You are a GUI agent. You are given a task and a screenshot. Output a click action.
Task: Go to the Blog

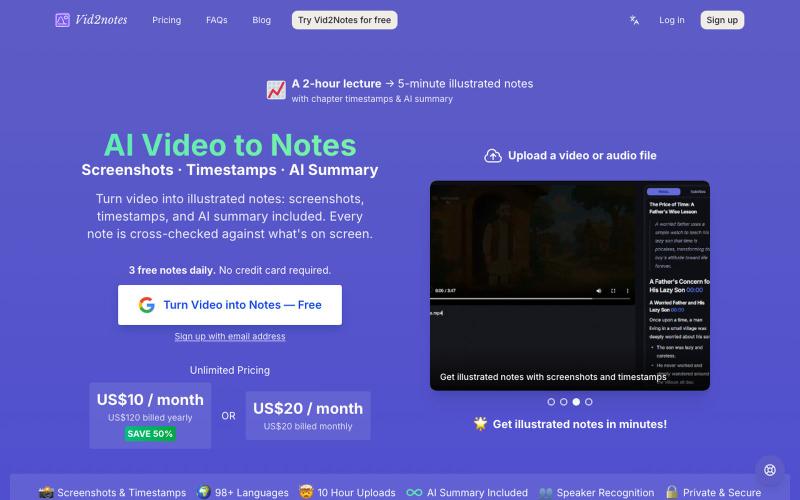pyautogui.click(x=261, y=20)
